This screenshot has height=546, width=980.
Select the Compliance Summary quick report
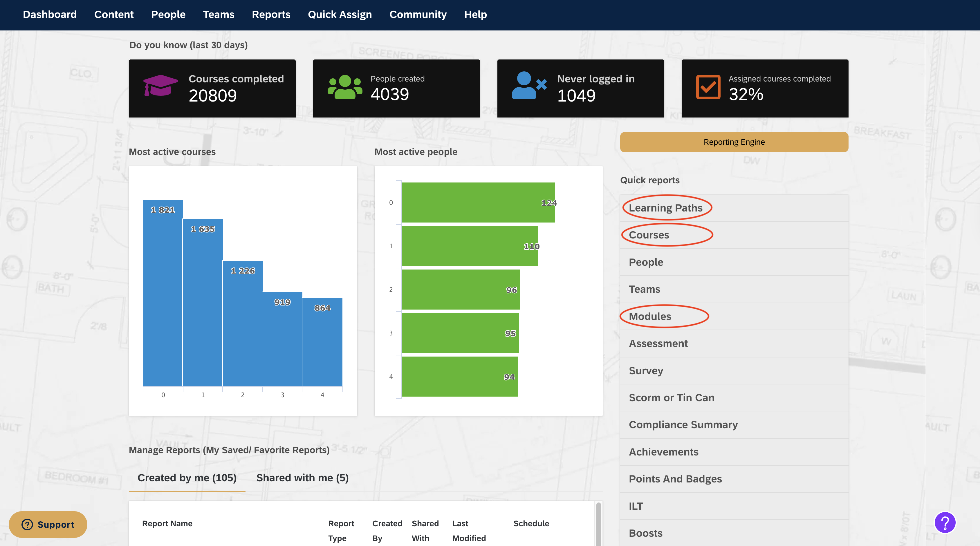click(683, 425)
